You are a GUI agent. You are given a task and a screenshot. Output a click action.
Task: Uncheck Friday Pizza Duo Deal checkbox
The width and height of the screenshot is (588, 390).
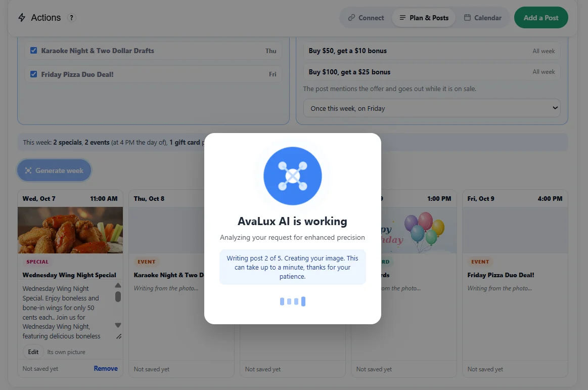click(34, 74)
